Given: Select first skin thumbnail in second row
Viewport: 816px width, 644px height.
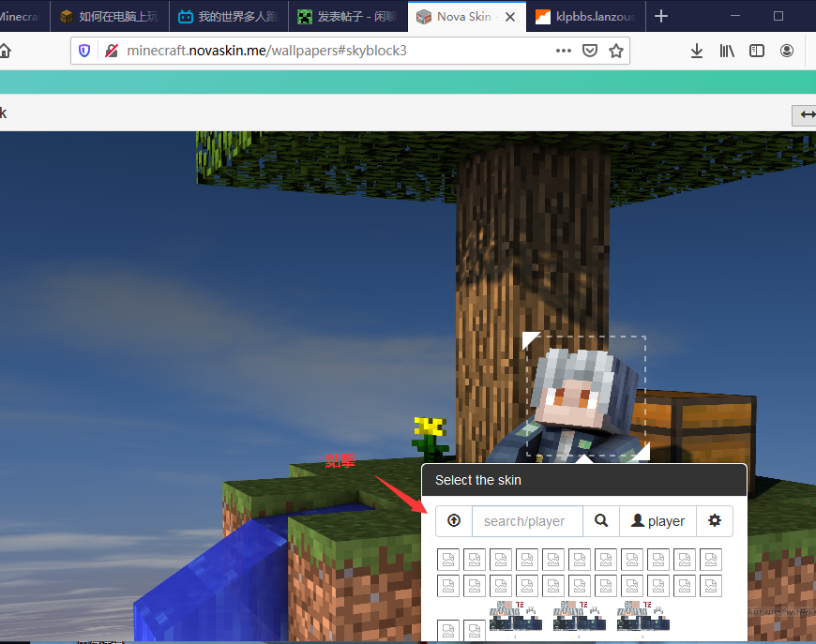Looking at the screenshot, I should (448, 586).
